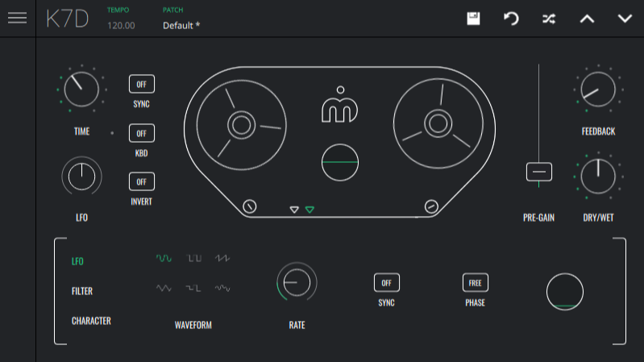Toggle the KBD switch
The image size is (644, 362).
coord(142,133)
